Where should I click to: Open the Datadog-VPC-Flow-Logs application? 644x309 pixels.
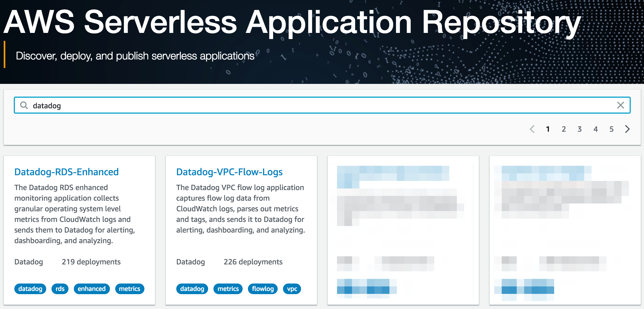pos(229,172)
